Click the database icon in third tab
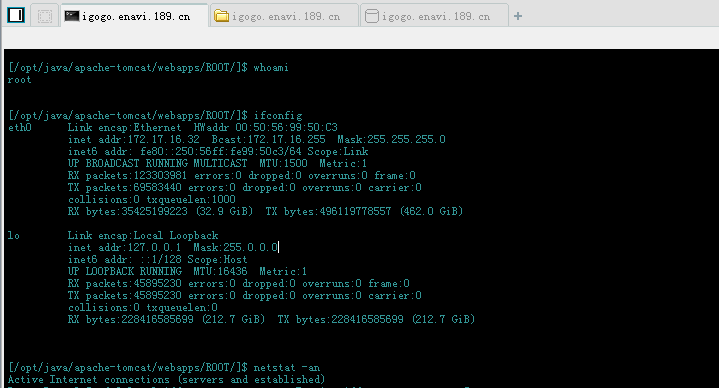 pos(371,16)
